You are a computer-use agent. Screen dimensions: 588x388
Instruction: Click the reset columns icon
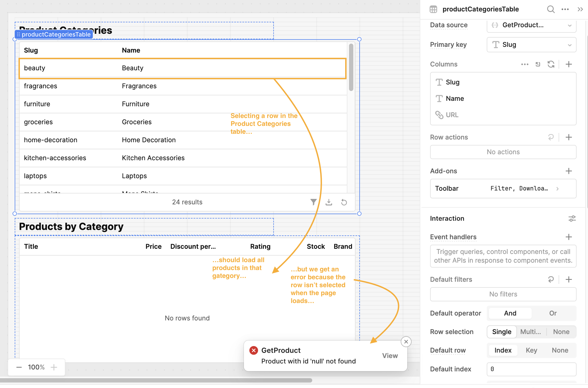coord(538,64)
